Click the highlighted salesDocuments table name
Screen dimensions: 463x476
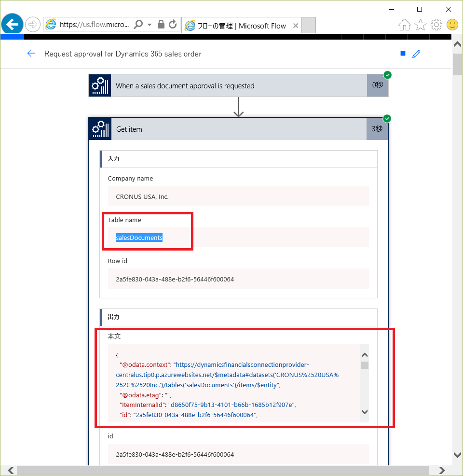139,238
